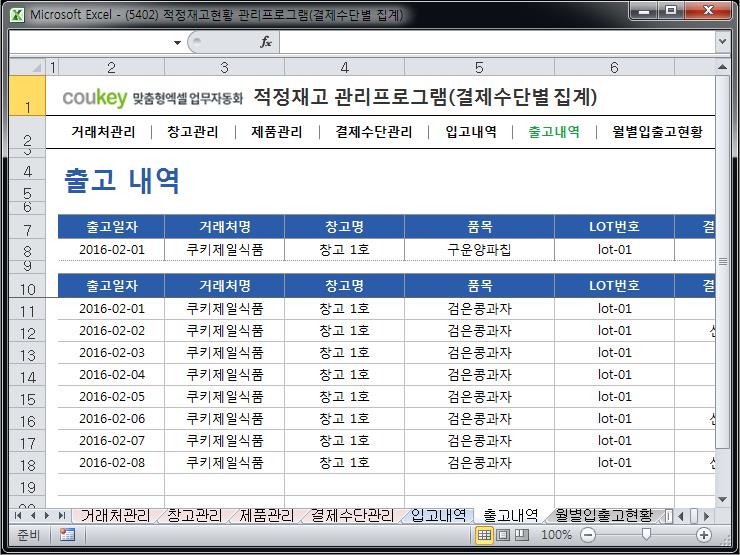Click 거래처명 header in row 7
This screenshot has width=740, height=555.
[x=225, y=227]
